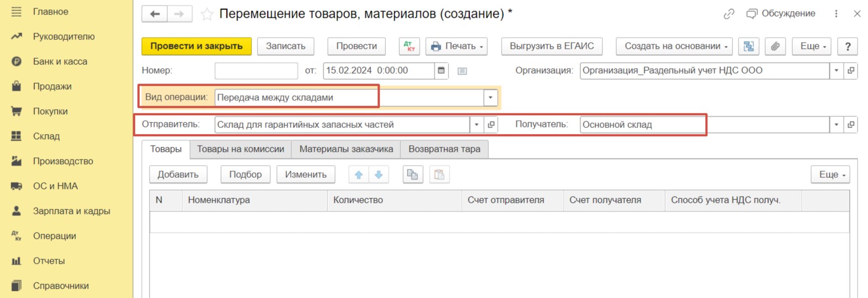
Task: Click the document date field
Action: tap(379, 71)
